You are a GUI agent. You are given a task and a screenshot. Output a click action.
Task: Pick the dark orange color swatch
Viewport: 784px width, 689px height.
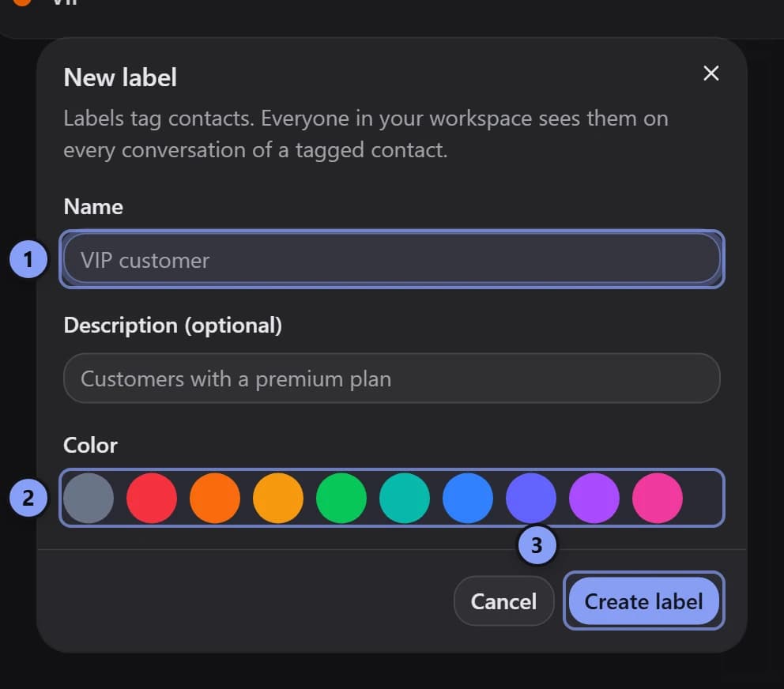(215, 498)
